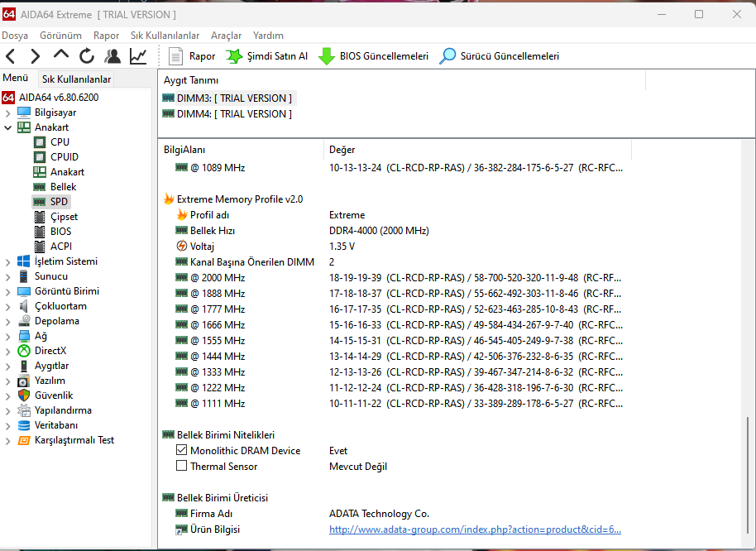
Task: Select the Veritabanı database icon
Action: 24,425
